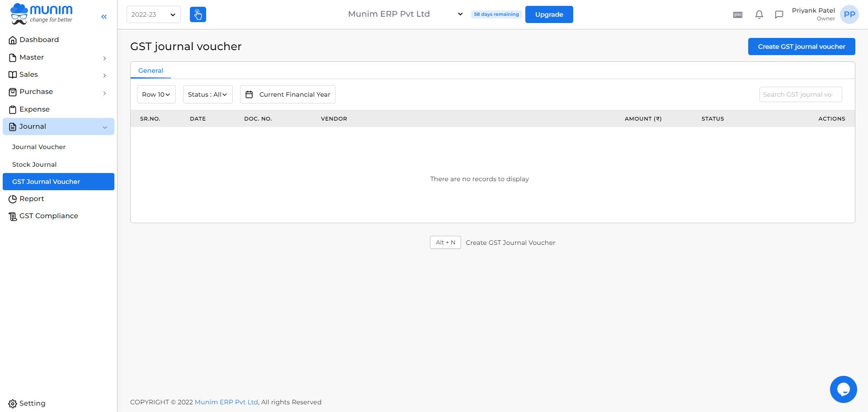Open the chat support bubble at bottom right
The image size is (868, 412).
[844, 389]
